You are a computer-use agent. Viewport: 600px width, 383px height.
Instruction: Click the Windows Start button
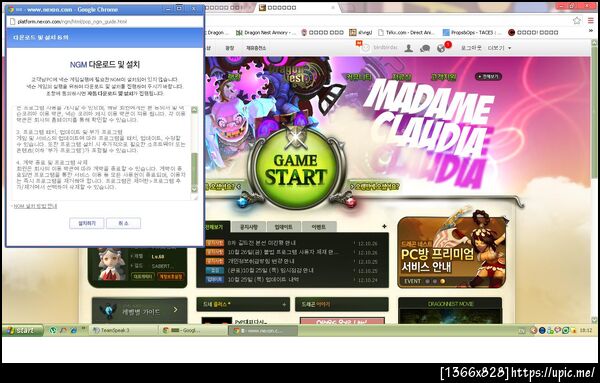click(23, 330)
